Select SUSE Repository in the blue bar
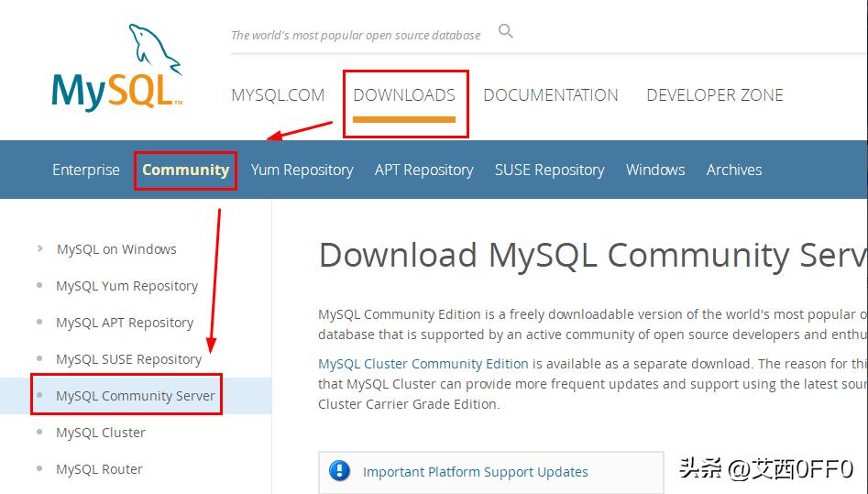868x494 pixels. coord(550,170)
